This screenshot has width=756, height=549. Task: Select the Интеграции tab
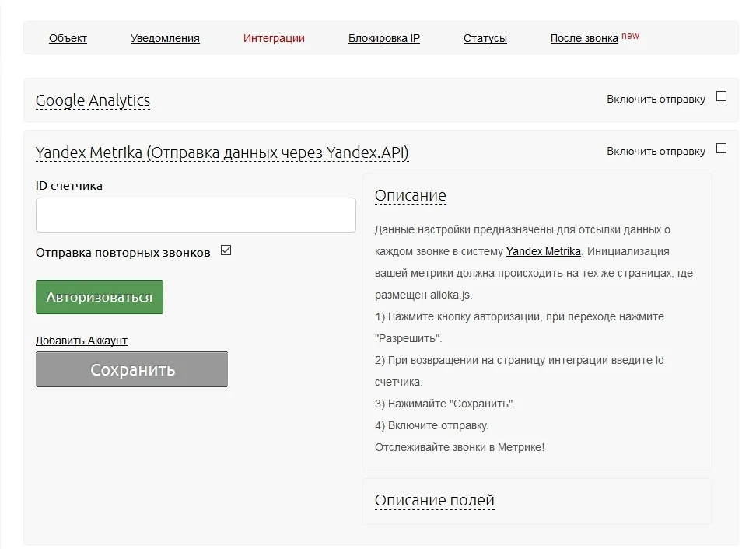click(x=274, y=38)
